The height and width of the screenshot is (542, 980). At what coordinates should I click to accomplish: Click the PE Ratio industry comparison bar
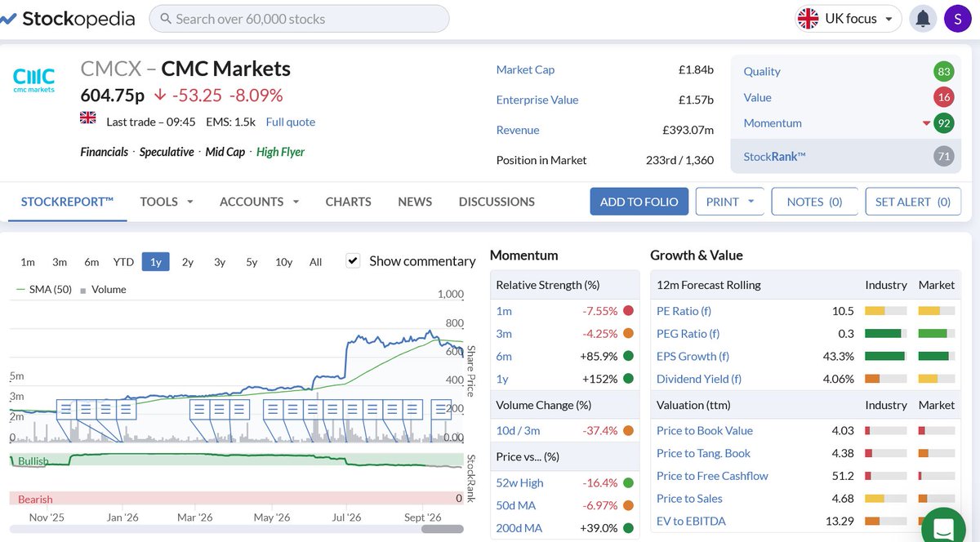[886, 311]
